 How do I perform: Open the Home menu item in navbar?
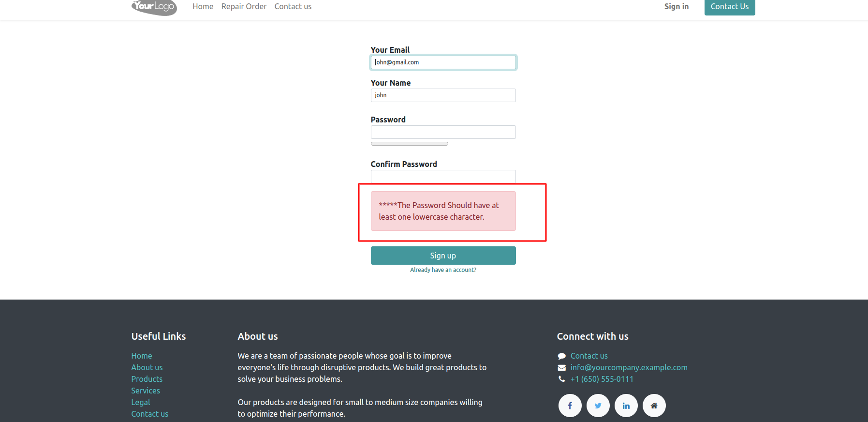pos(203,7)
